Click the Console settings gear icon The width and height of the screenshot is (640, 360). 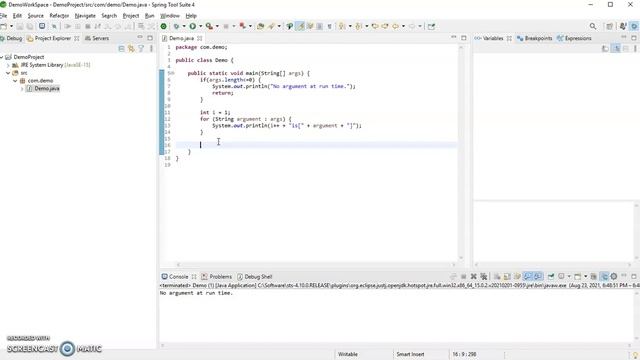point(614,277)
